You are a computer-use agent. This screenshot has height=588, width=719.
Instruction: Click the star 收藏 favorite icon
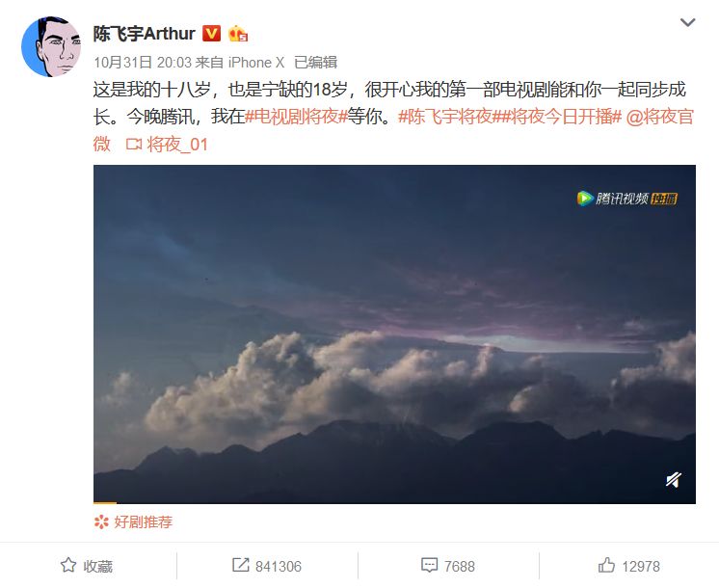68,565
